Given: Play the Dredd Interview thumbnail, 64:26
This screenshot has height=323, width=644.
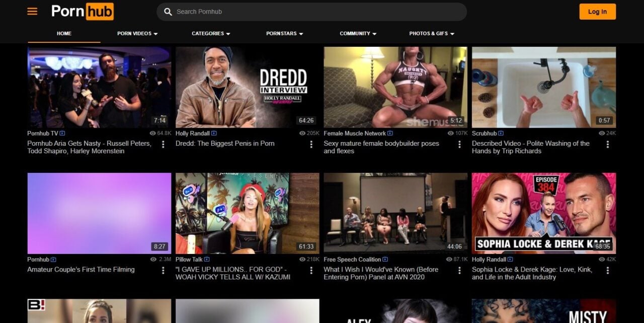Looking at the screenshot, I should [x=247, y=87].
